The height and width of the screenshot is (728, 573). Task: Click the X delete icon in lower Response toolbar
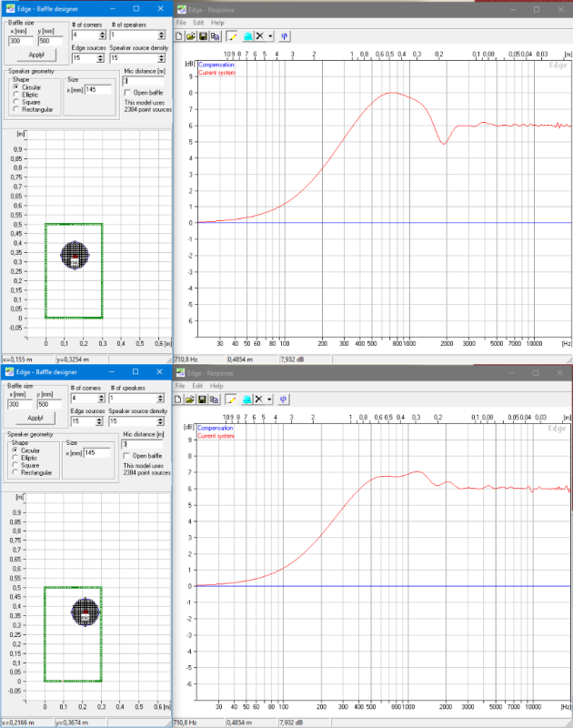click(x=259, y=399)
